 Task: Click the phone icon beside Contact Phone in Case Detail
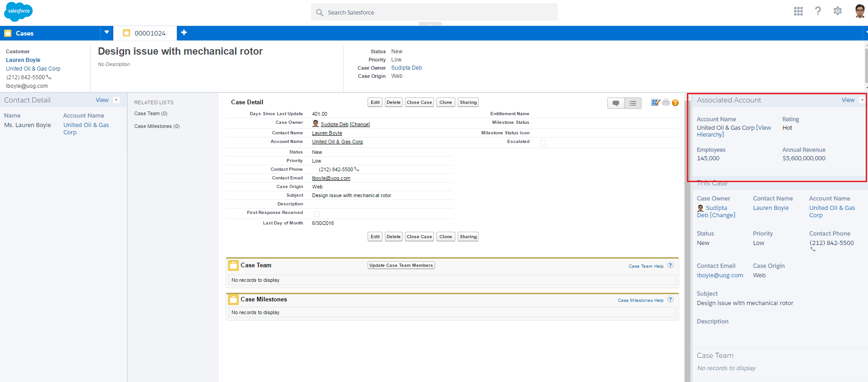tap(357, 169)
